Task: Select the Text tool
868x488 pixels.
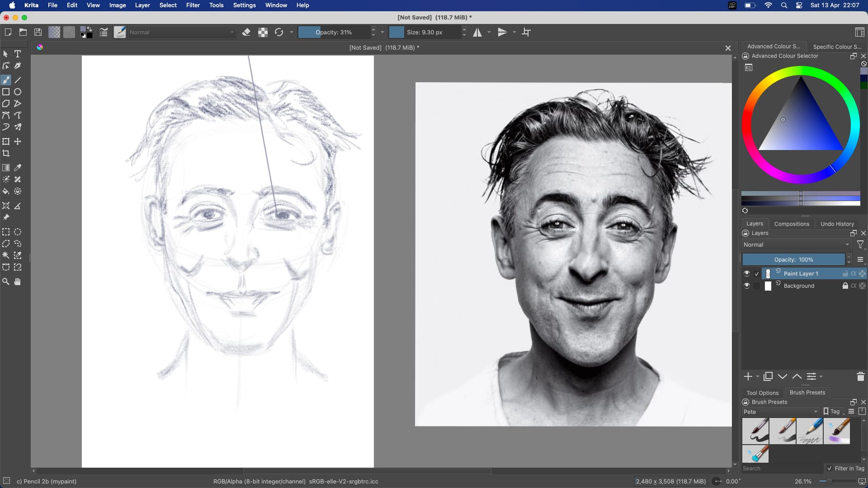Action: pos(18,54)
